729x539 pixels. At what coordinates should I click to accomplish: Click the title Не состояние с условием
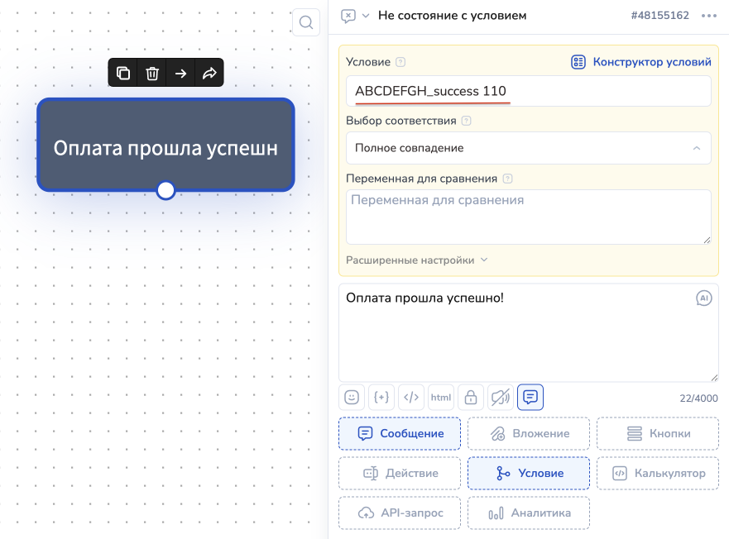click(452, 16)
